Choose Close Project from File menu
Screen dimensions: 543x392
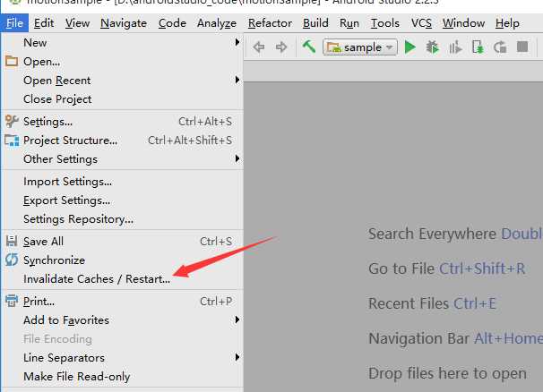[122, 99]
